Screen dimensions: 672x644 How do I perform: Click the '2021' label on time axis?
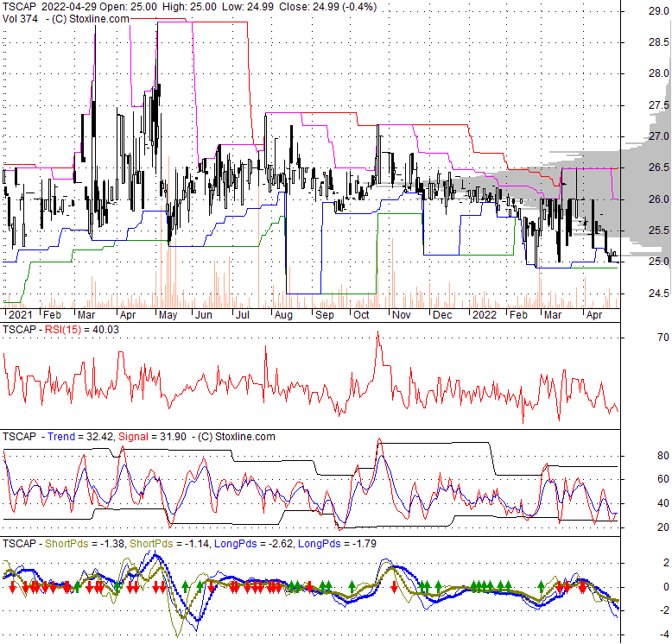click(20, 315)
